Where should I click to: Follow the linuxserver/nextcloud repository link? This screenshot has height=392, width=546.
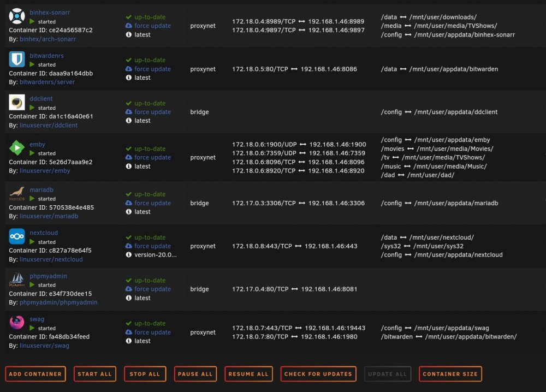point(51,259)
